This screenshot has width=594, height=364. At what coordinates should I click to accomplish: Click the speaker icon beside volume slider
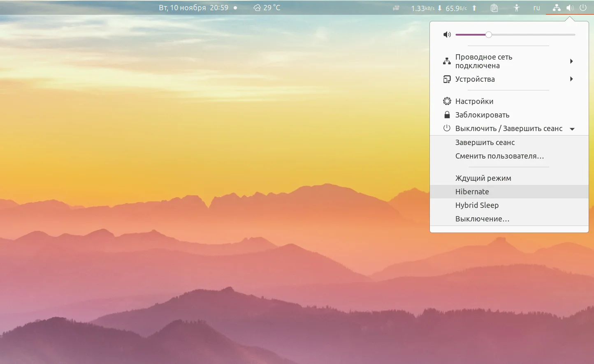(447, 35)
